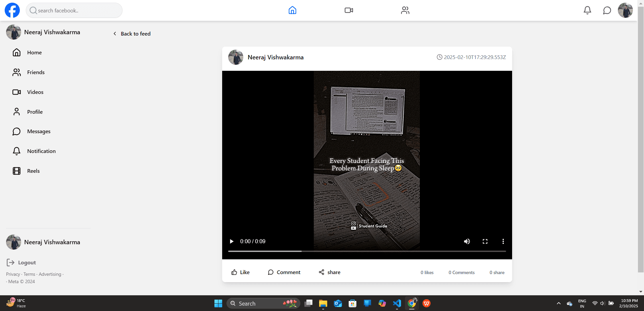Toggle fullscreen on the video player
Viewport: 644px width, 311px height.
485,241
